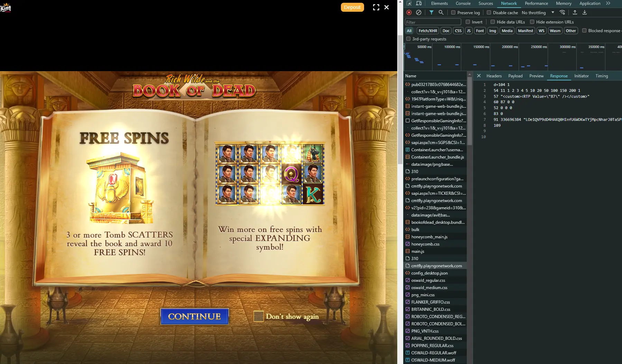Click the CONTINUE button
The image size is (622, 364).
194,316
